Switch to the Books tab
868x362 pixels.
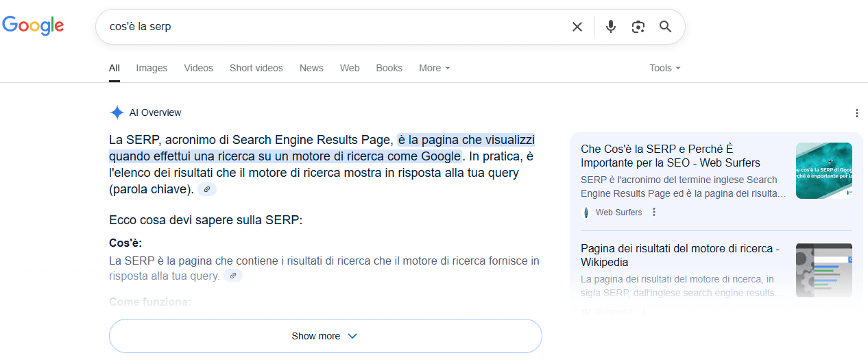tap(389, 68)
